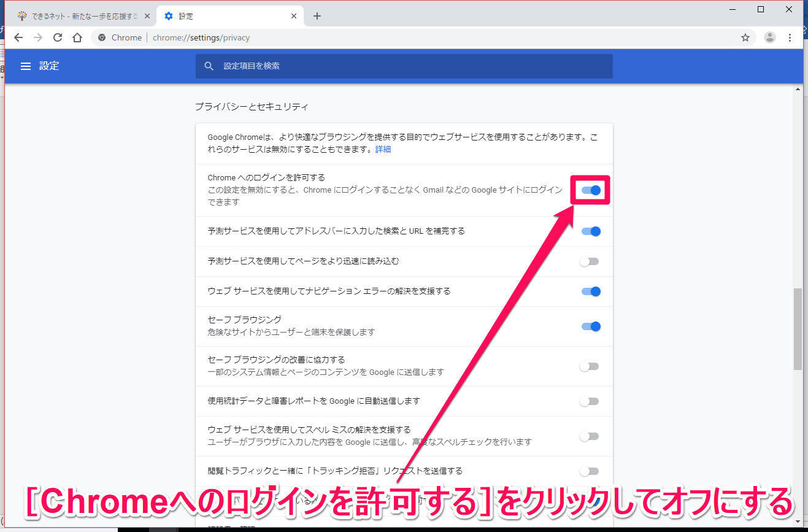This screenshot has width=808, height=532.
Task: Open the 詳細 link
Action: pos(383,149)
